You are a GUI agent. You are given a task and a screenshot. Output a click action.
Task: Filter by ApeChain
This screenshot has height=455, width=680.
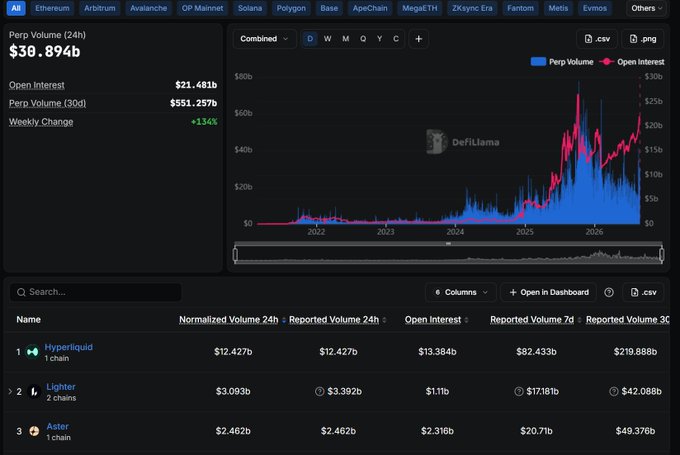370,8
